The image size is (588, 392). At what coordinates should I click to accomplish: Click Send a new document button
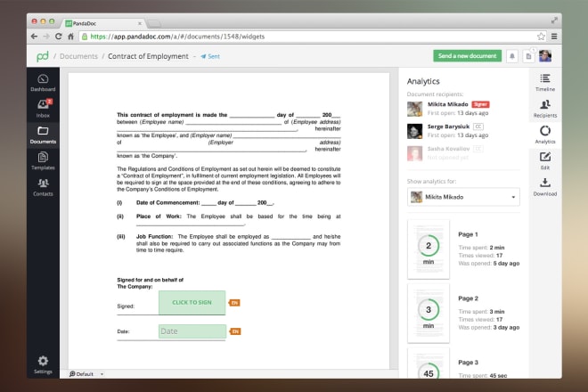pyautogui.click(x=467, y=56)
